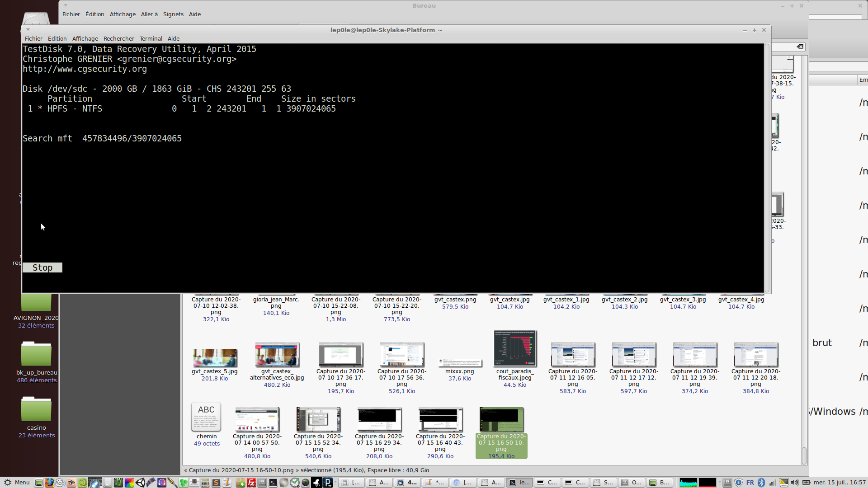Open the Terminal menu in terminal
Image resolution: width=868 pixels, height=488 pixels.
coord(151,38)
